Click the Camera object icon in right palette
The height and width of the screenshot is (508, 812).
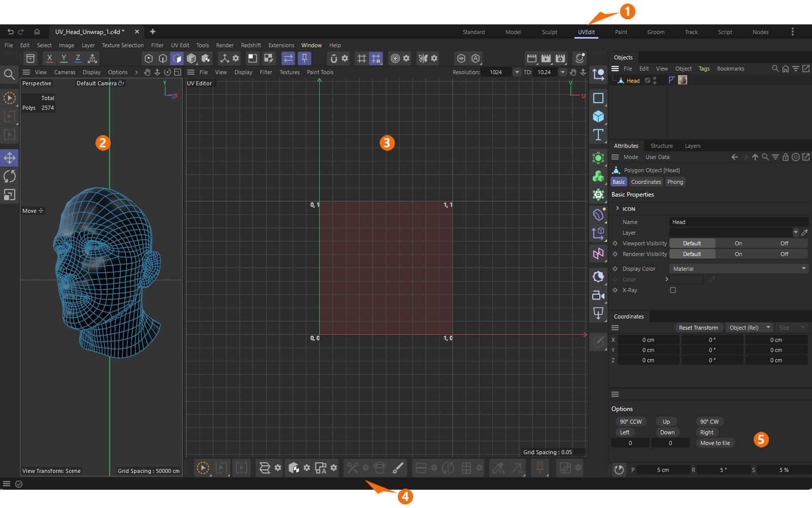pos(598,295)
